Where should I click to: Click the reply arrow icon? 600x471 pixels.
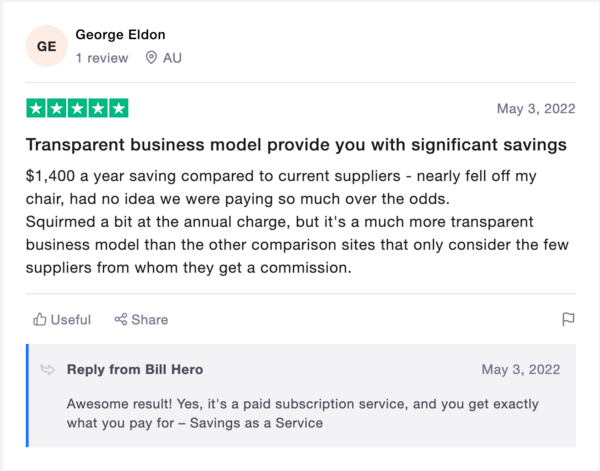[47, 370]
